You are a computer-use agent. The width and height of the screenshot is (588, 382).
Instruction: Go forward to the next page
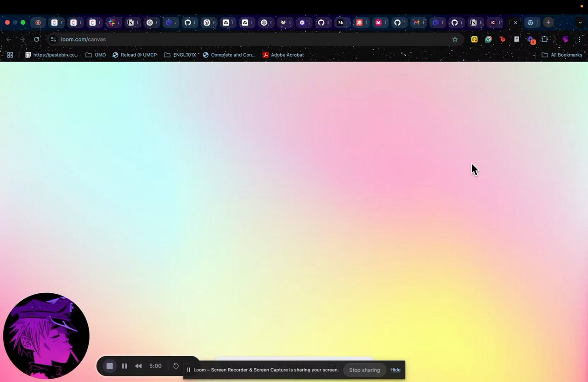pos(23,40)
